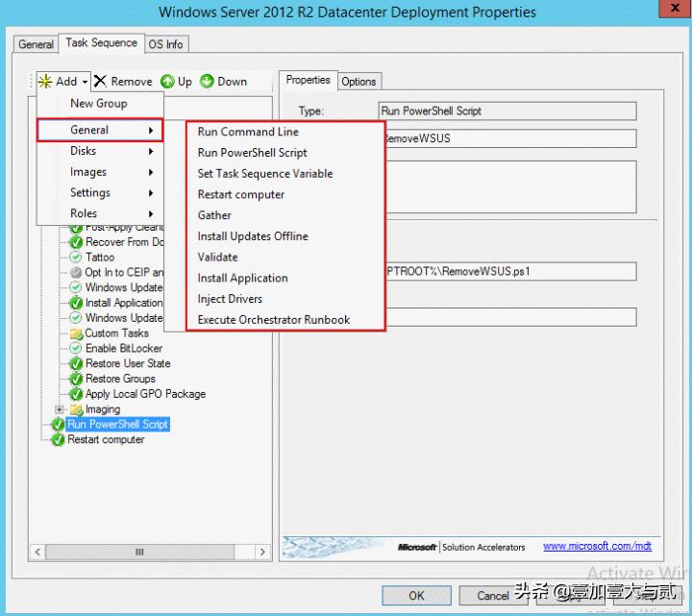Select the Imaging folder item
Viewport: 692px width, 616px height.
tap(103, 409)
